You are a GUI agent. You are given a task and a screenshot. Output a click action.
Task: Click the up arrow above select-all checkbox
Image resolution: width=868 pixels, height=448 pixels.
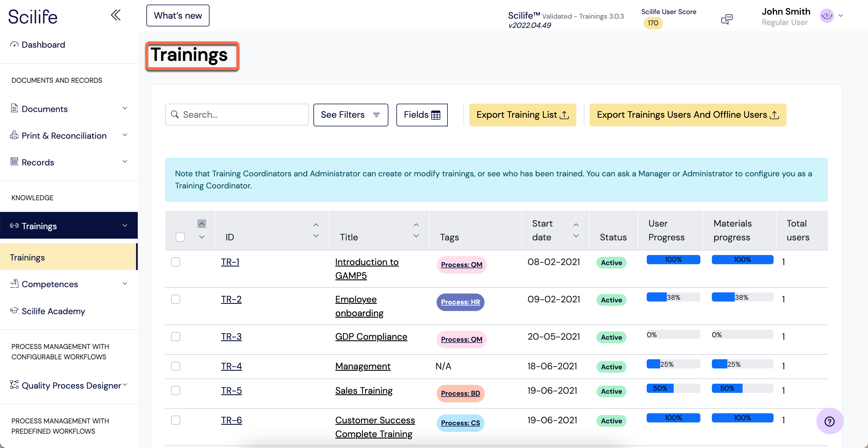201,224
